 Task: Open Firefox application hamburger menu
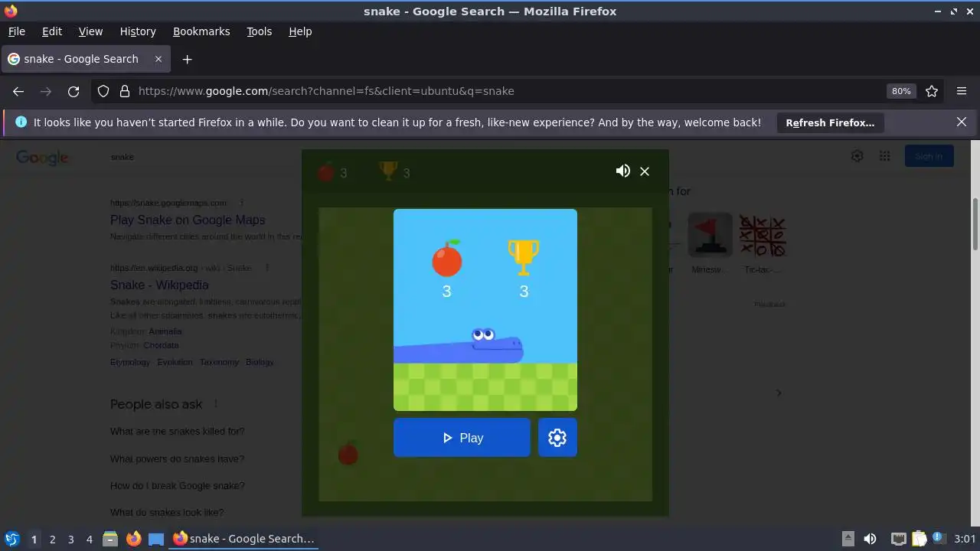962,91
